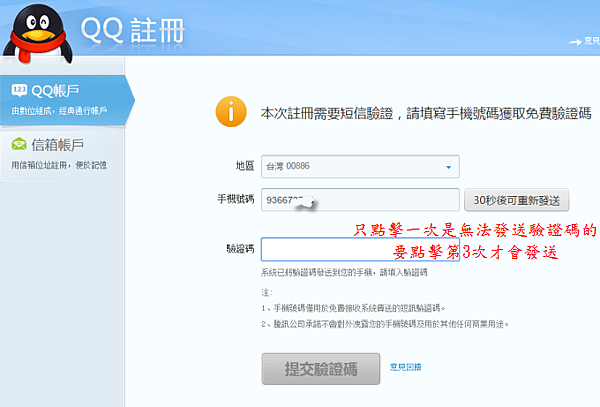Click the 由數位組成 subtitle under QQ帳戶
The height and width of the screenshot is (407, 600).
59,111
